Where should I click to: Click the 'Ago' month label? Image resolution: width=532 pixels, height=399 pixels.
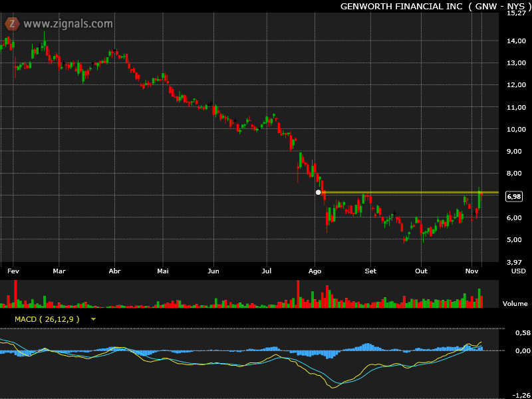[x=315, y=271]
